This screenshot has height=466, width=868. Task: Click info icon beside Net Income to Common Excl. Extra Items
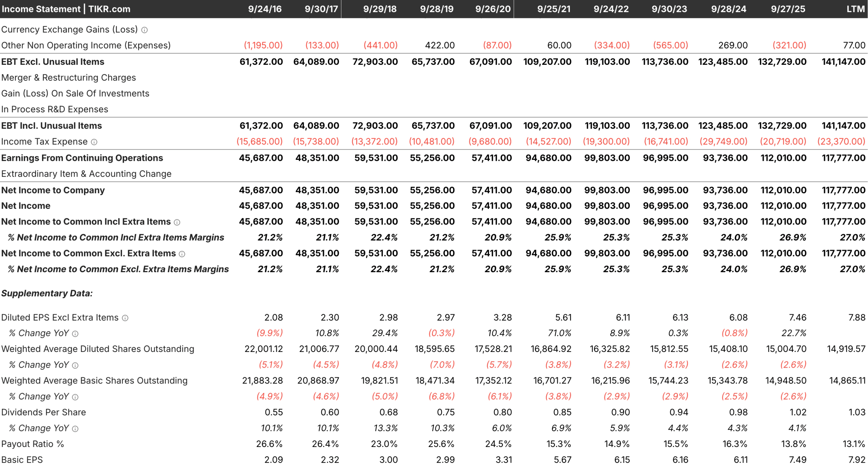click(x=182, y=254)
